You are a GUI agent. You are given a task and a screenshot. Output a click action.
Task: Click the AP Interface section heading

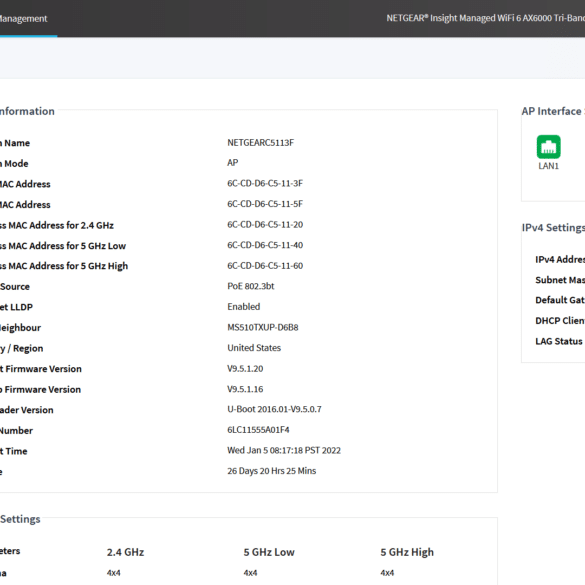553,111
